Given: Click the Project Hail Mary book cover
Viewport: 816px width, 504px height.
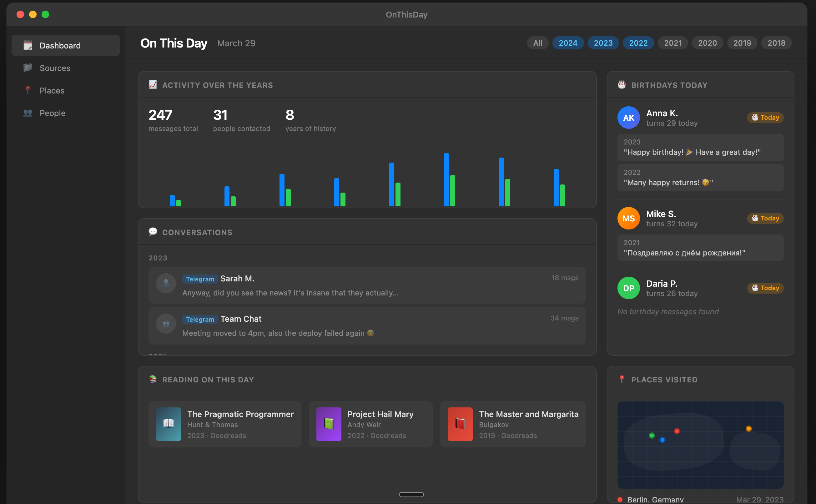Looking at the screenshot, I should (x=328, y=424).
